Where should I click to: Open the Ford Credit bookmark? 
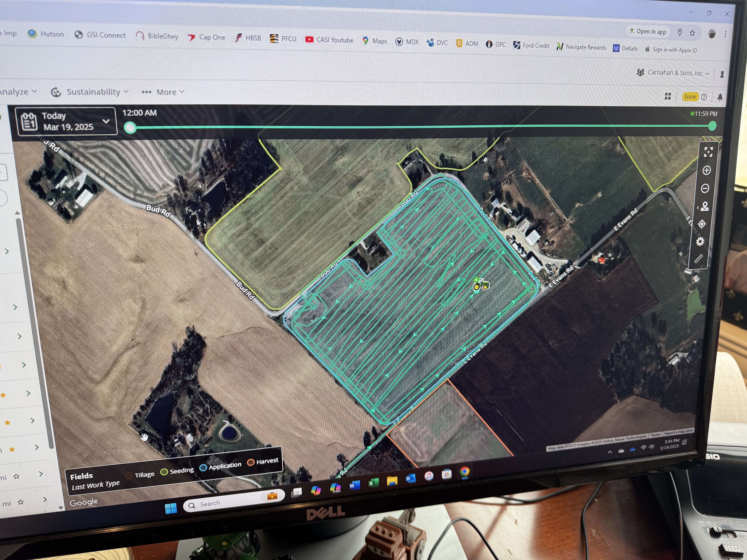[x=531, y=45]
